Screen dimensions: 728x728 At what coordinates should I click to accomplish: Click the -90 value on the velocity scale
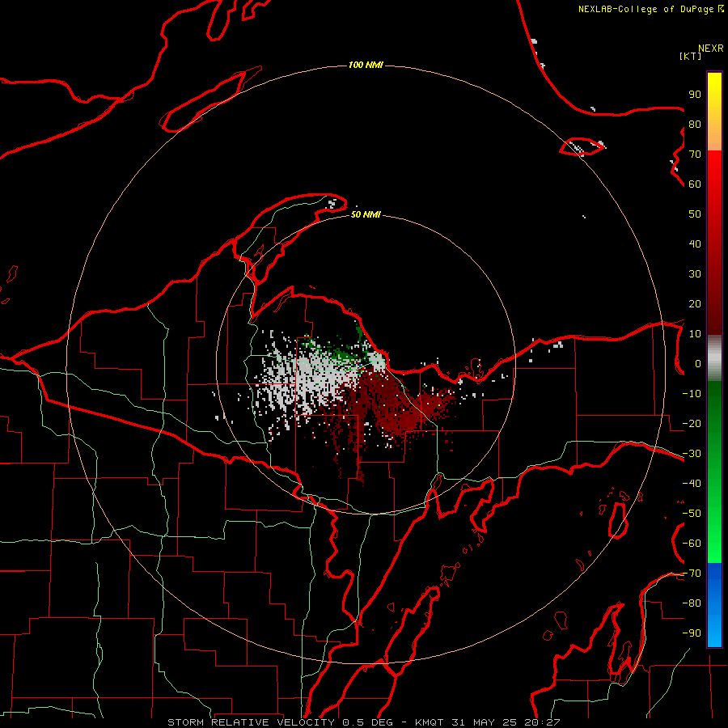click(x=692, y=633)
